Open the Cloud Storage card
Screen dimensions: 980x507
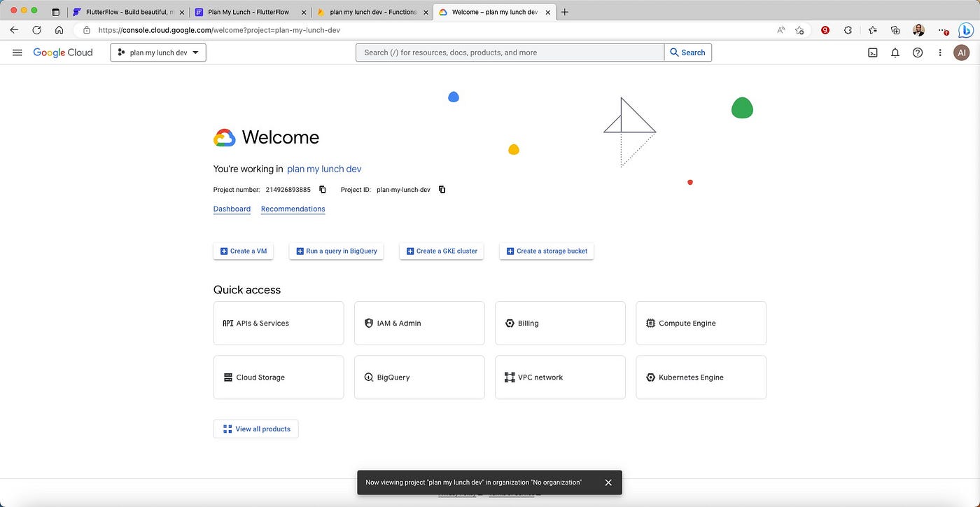tap(279, 377)
